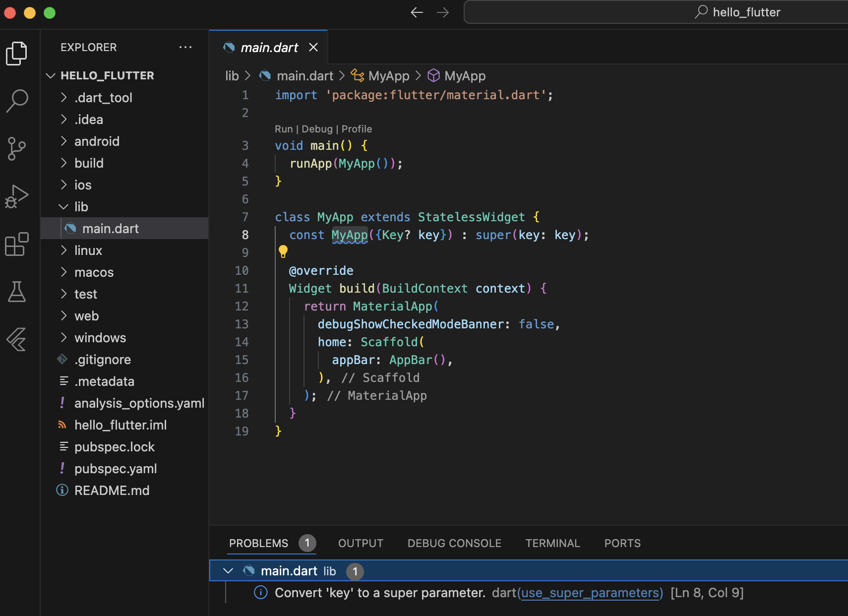Click the AppBar widget on line 15
848x616 pixels.
(x=411, y=360)
